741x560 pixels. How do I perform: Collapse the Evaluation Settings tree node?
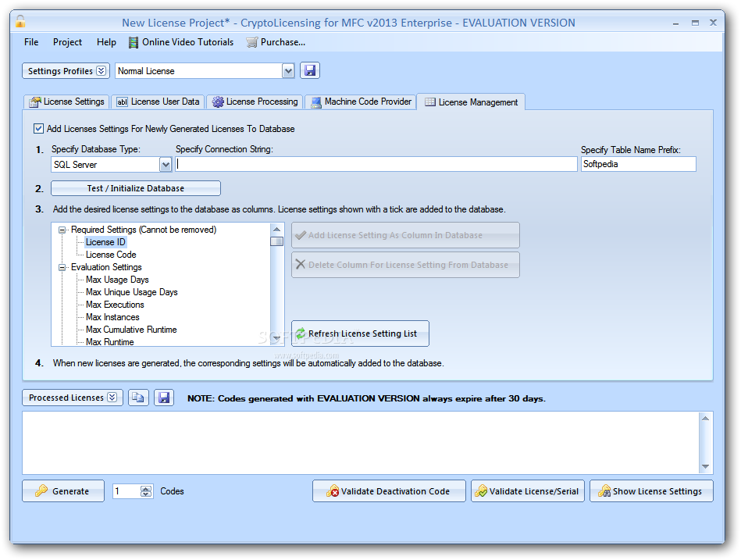[62, 267]
